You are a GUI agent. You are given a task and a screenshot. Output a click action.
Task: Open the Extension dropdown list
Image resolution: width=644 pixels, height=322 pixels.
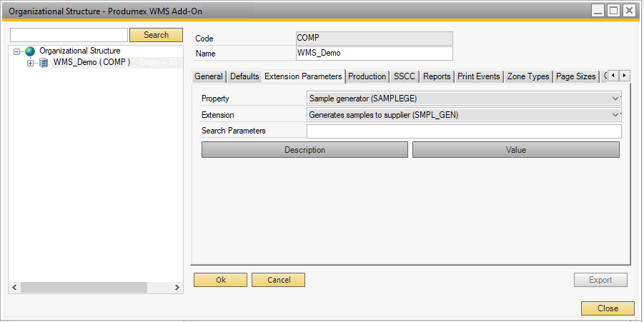616,114
